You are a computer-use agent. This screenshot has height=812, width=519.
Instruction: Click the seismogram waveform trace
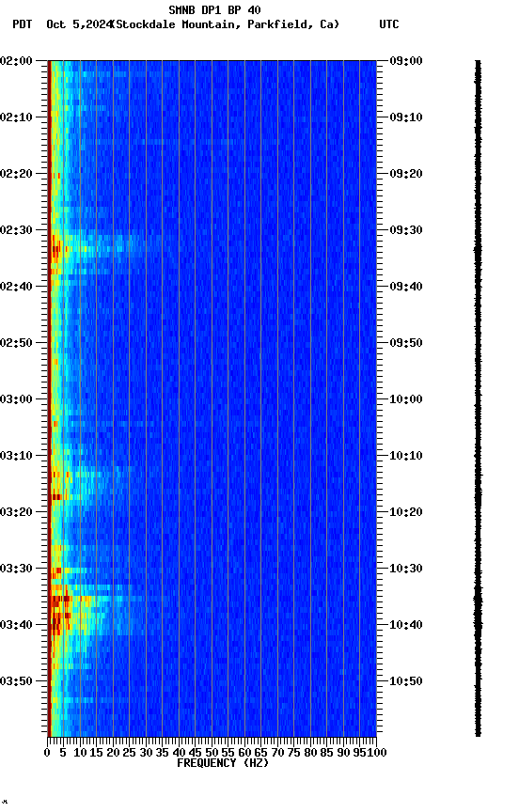point(478,398)
